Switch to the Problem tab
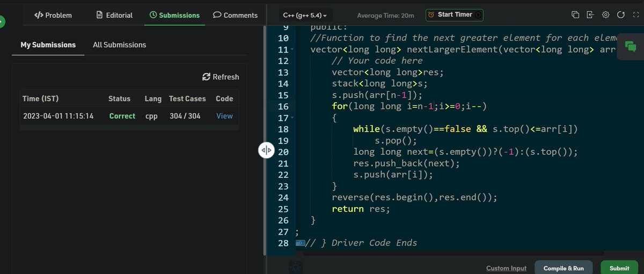Viewport: 644px width, 274px height. click(53, 15)
